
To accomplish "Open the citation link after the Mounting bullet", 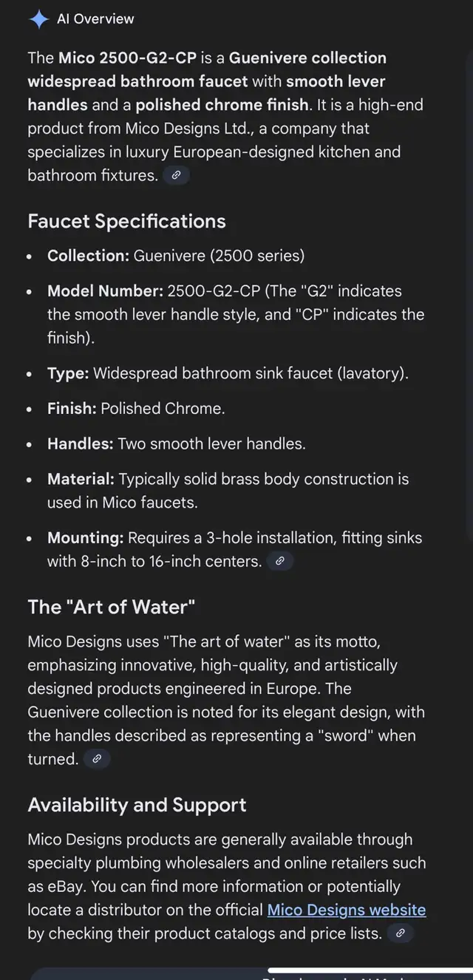I will [279, 561].
